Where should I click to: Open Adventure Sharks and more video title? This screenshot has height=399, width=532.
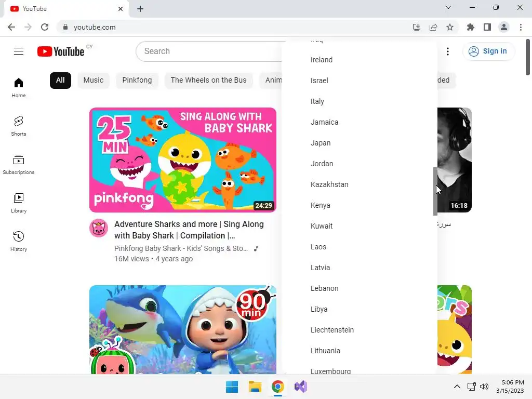pyautogui.click(x=189, y=230)
